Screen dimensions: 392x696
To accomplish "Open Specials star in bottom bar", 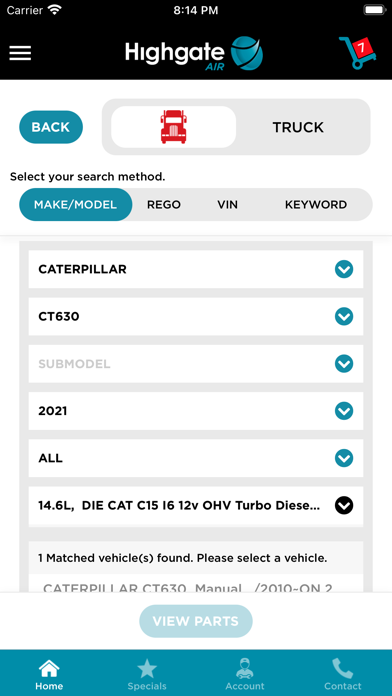I will 147,674.
